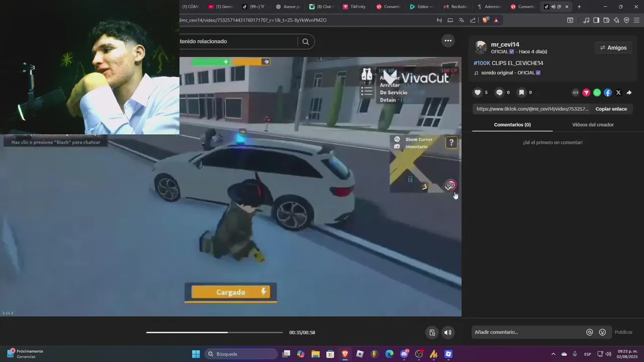
Task: Open the emoji picker in comment box
Action: tap(602, 332)
